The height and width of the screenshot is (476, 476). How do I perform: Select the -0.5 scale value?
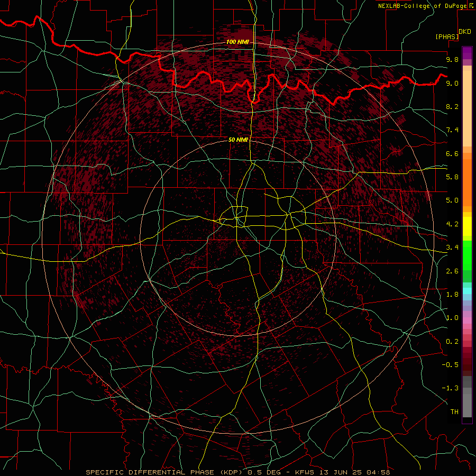click(450, 365)
